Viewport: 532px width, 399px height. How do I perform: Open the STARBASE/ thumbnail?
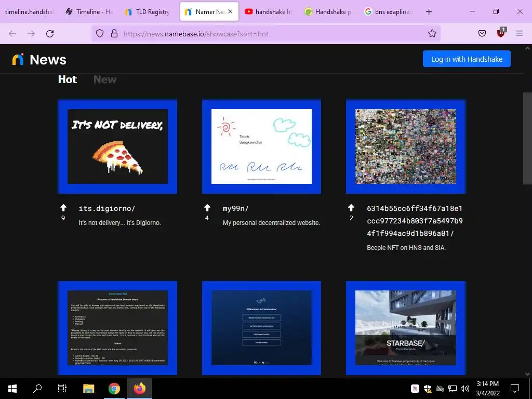(405, 328)
